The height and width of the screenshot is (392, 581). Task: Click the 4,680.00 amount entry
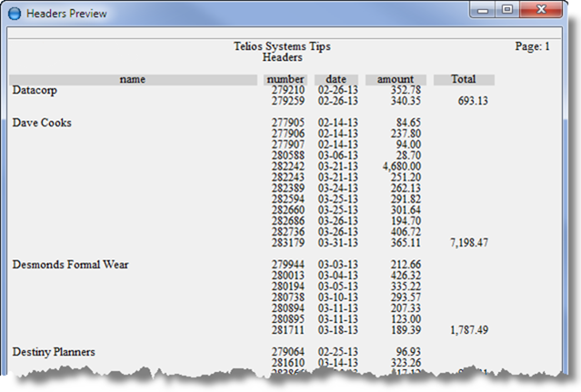tap(401, 166)
